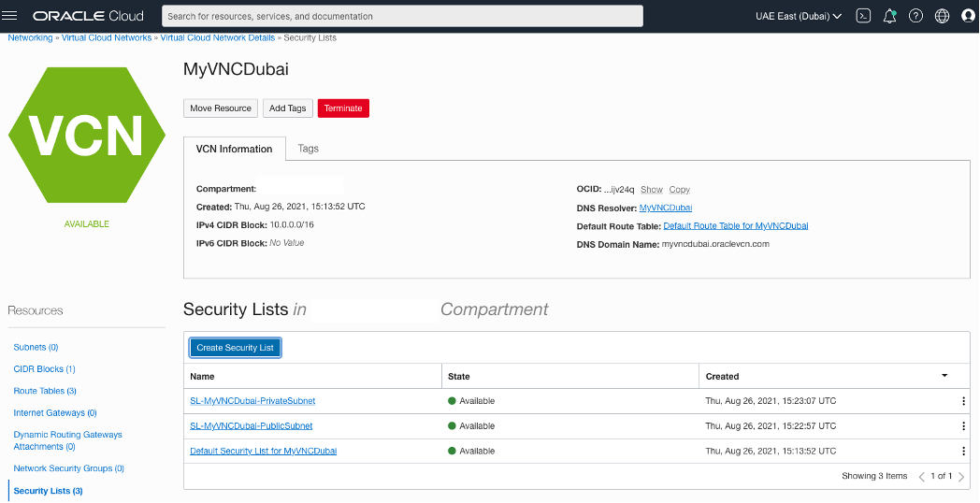Select the VCN Information tab
The height and width of the screenshot is (503, 980).
pos(235,149)
